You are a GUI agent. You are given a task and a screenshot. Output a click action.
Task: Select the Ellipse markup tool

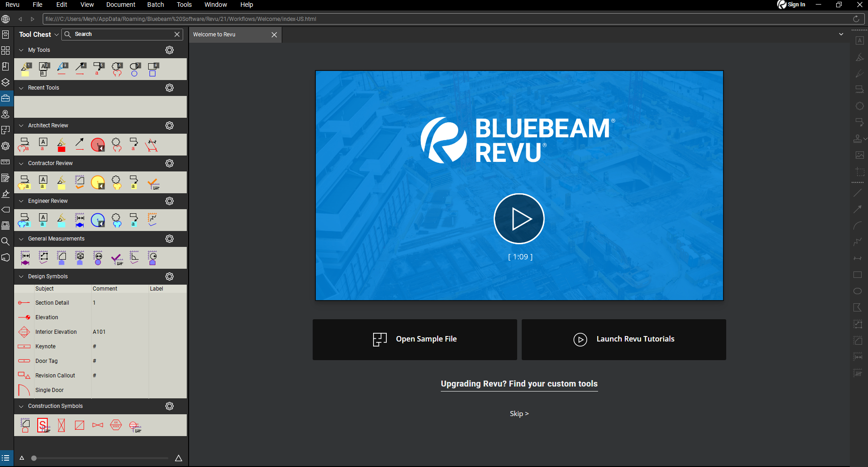coord(858,291)
